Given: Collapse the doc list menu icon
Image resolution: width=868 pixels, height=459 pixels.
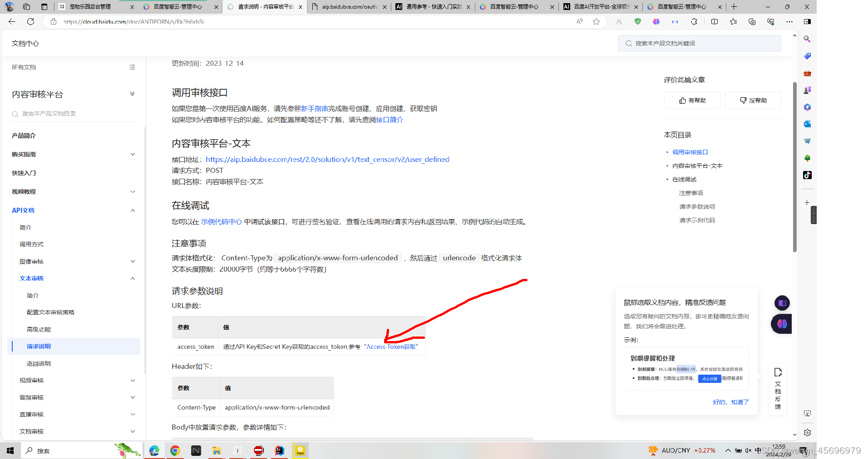Looking at the screenshot, I should 132,67.
